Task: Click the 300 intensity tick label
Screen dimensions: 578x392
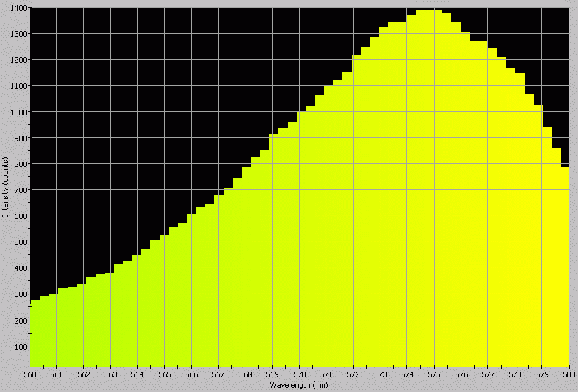Action: tap(21, 294)
